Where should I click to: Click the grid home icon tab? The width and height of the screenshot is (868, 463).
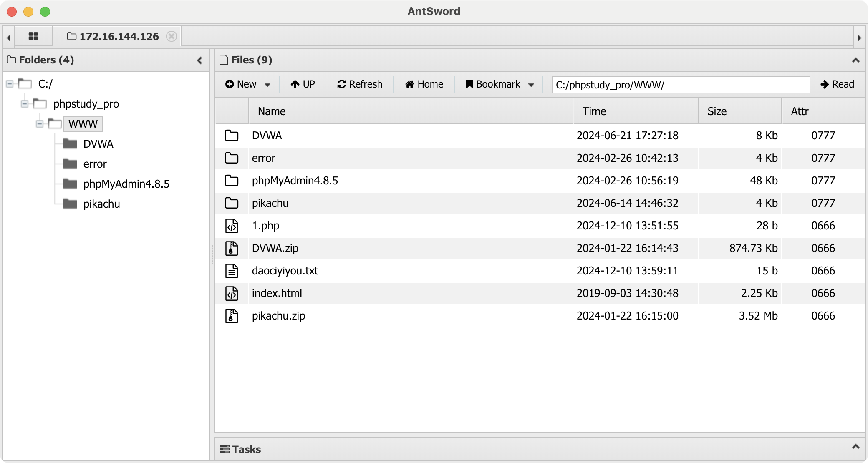pos(33,36)
